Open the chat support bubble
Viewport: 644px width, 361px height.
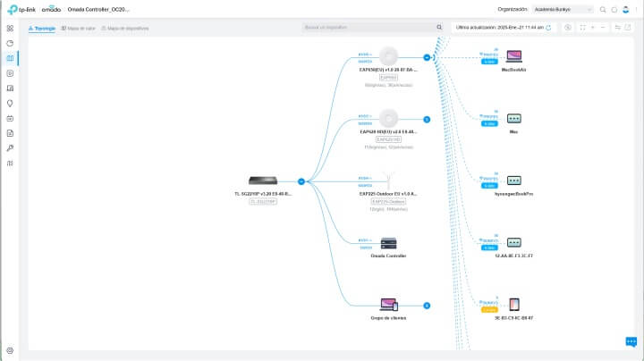631,341
